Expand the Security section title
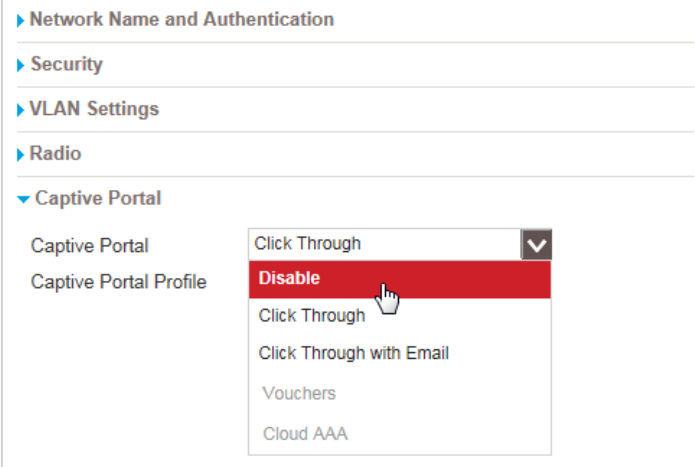695x467 pixels. 66,64
